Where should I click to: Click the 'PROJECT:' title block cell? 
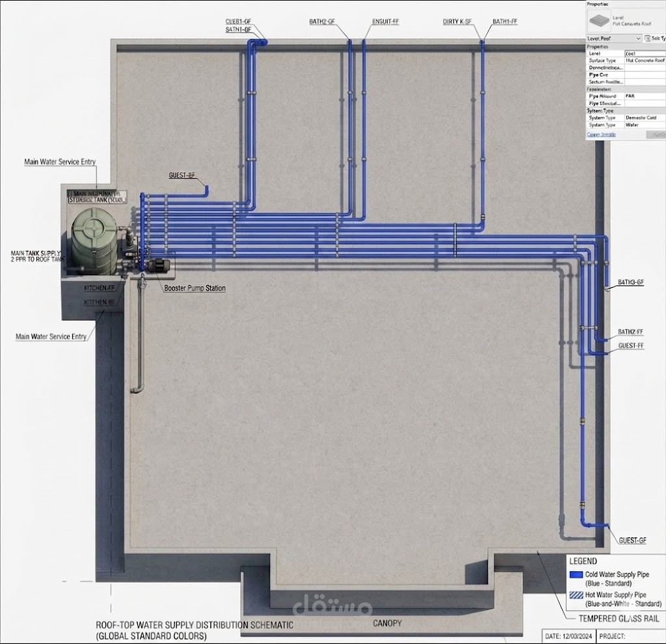coord(631,636)
